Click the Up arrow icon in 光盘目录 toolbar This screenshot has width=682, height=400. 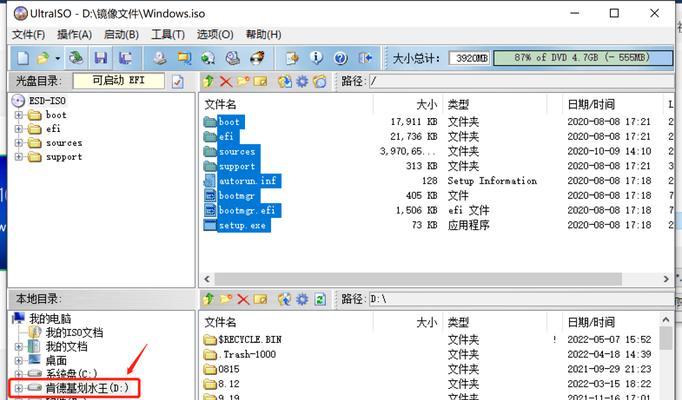point(209,81)
